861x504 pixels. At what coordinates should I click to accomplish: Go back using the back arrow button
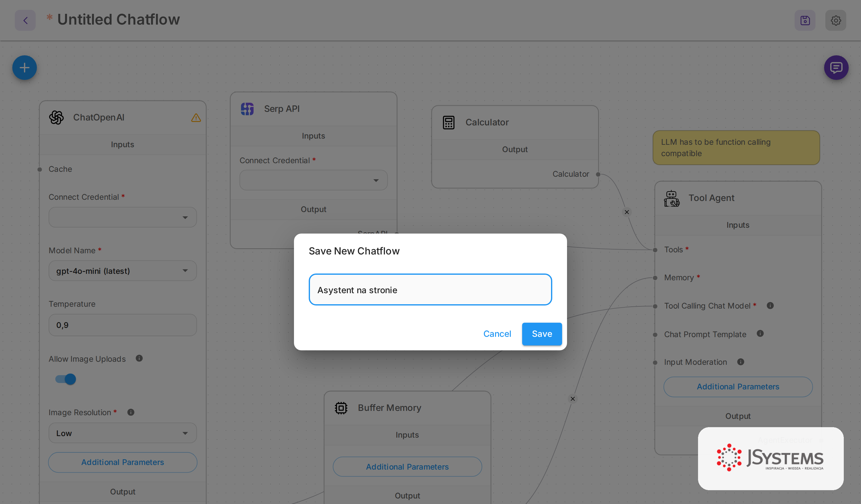click(x=25, y=20)
